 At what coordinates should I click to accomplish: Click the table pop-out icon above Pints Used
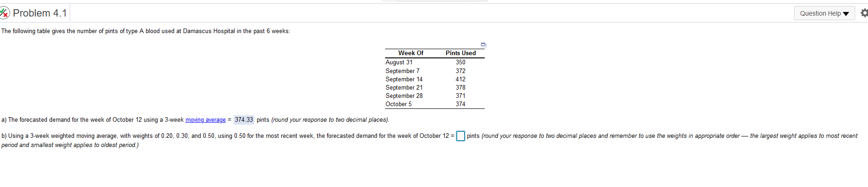point(483,45)
